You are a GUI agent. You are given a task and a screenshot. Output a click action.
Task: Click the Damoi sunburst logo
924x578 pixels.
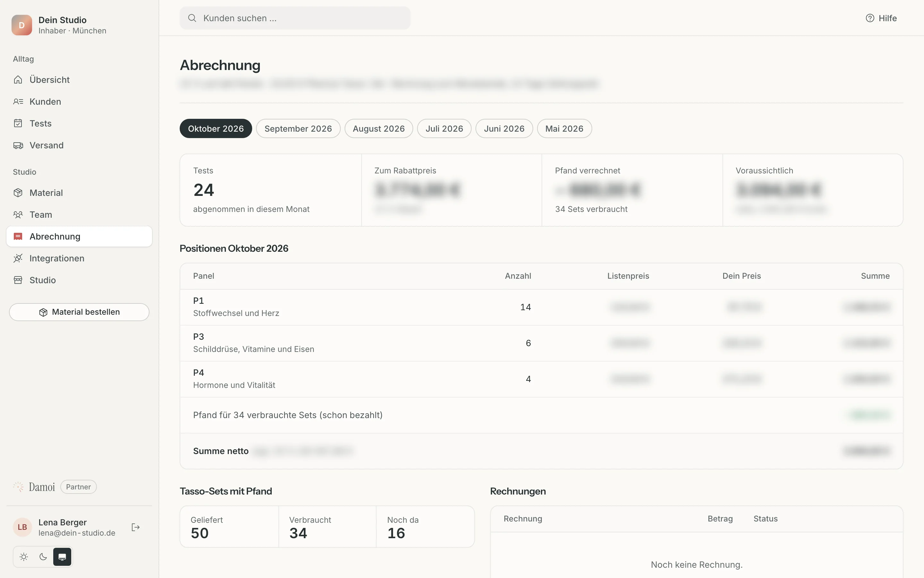[x=18, y=486]
